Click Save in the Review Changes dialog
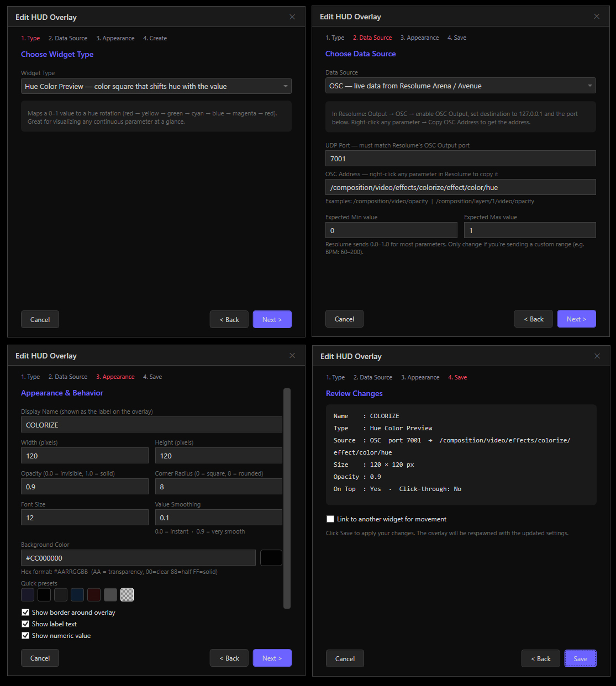The width and height of the screenshot is (616, 686). click(x=580, y=658)
